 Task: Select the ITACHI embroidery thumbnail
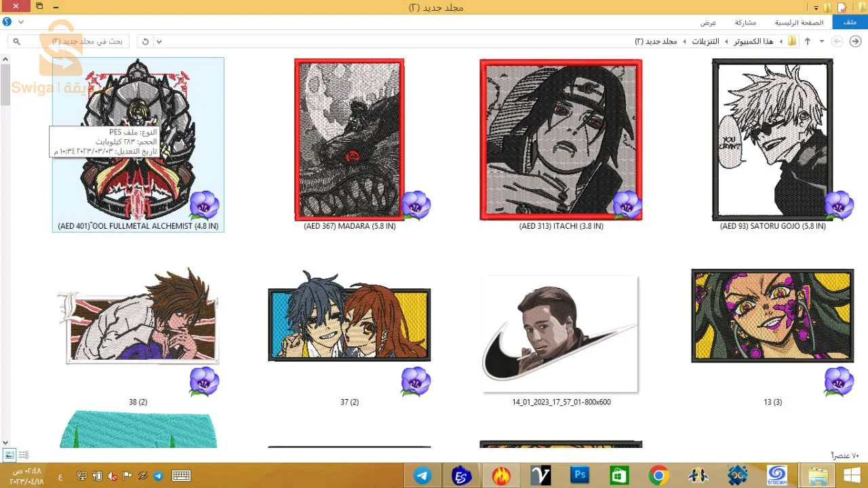point(561,139)
